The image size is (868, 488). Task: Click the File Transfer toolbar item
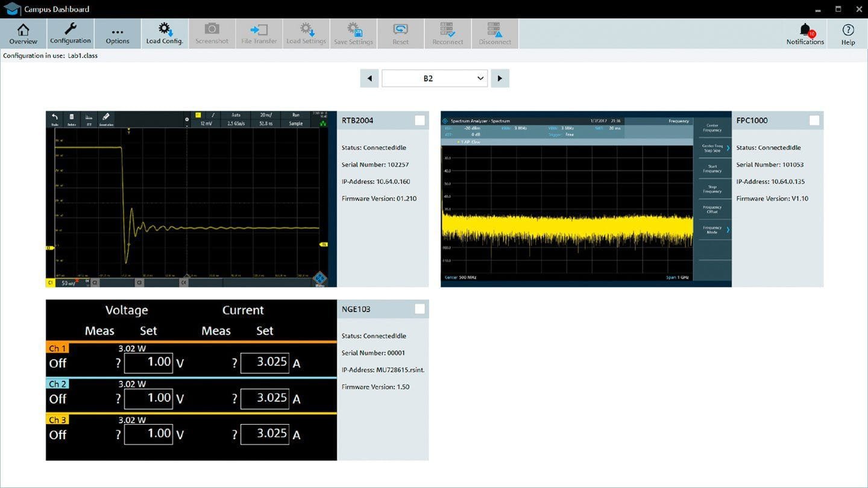tap(259, 34)
